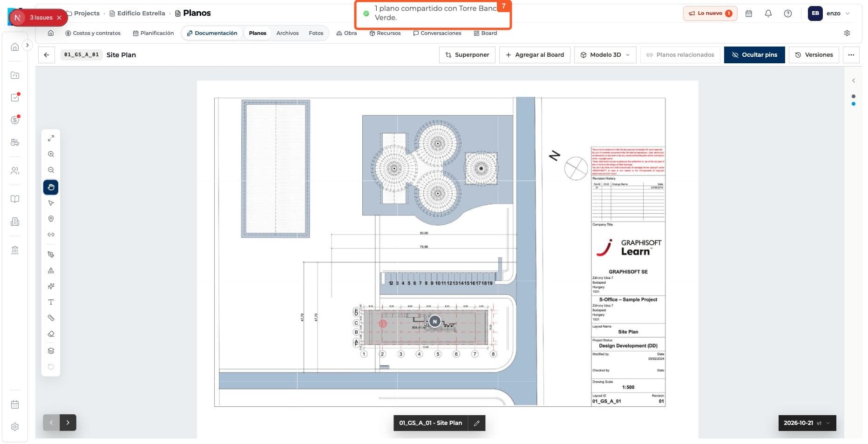Select the link tool in the toolbar
Screen dimensions: 868x444
click(51, 235)
